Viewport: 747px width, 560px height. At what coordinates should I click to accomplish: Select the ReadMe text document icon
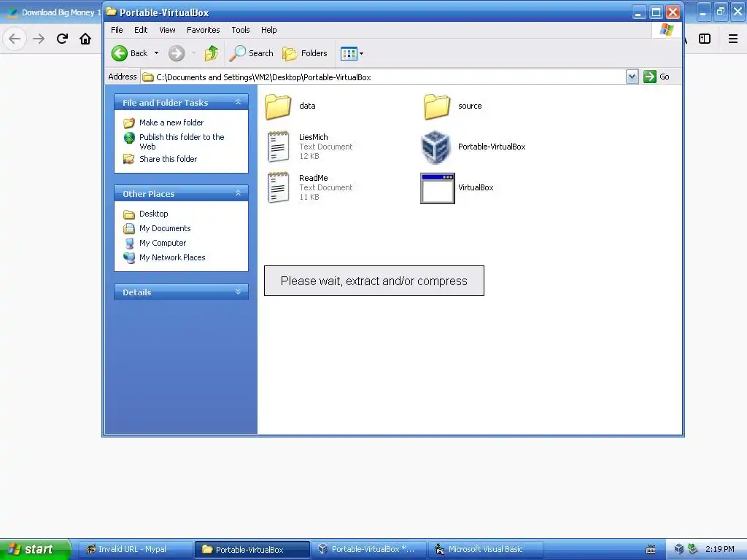278,187
